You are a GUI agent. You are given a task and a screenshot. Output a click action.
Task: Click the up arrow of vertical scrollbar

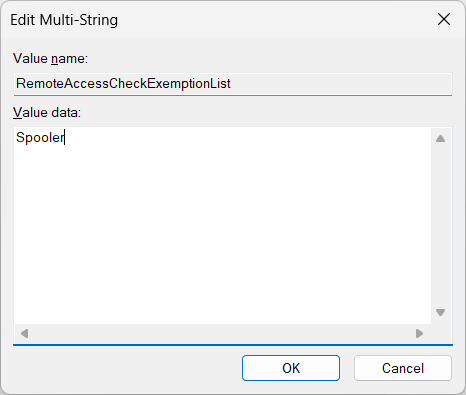pos(440,138)
